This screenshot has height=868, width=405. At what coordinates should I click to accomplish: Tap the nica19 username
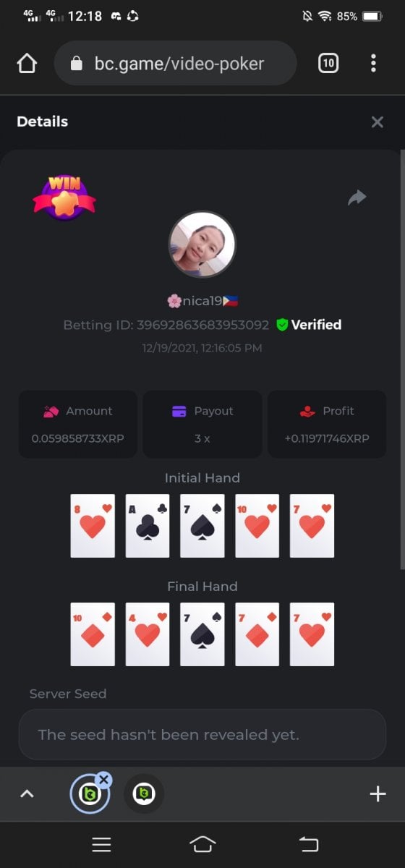pos(202,301)
